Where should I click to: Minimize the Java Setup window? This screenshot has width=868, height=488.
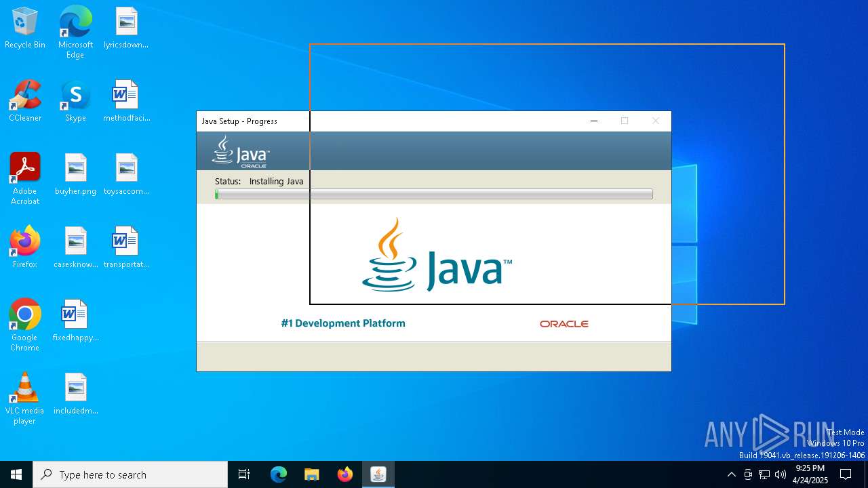(594, 121)
